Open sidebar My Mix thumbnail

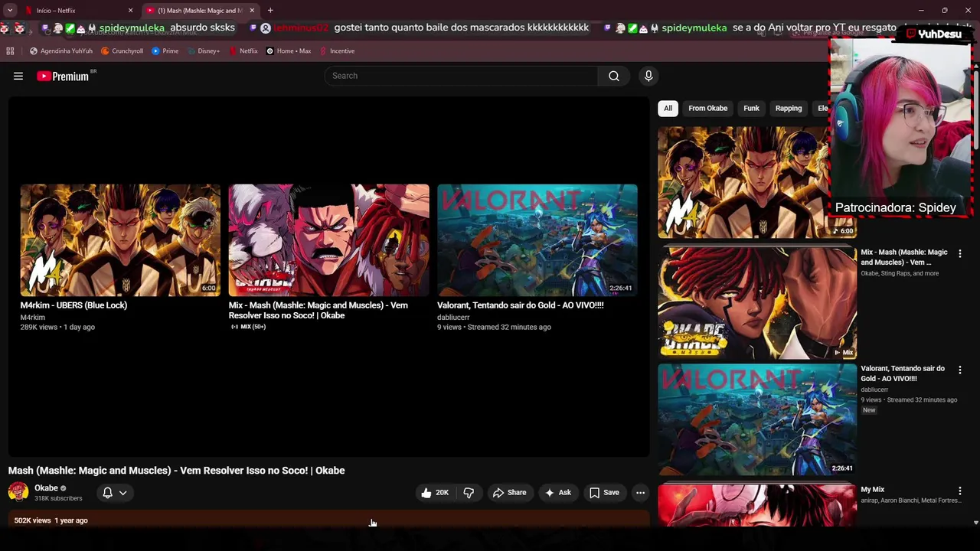pyautogui.click(x=757, y=505)
